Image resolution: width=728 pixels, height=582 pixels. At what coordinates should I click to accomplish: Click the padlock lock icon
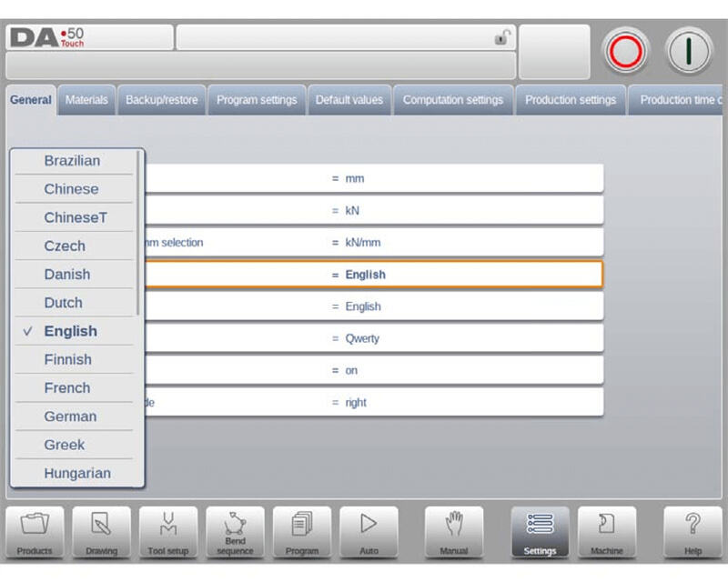500,37
